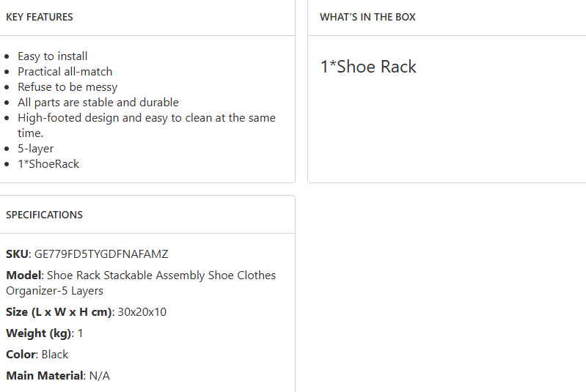Click the Black color value
The width and height of the screenshot is (586, 392).
pos(55,355)
